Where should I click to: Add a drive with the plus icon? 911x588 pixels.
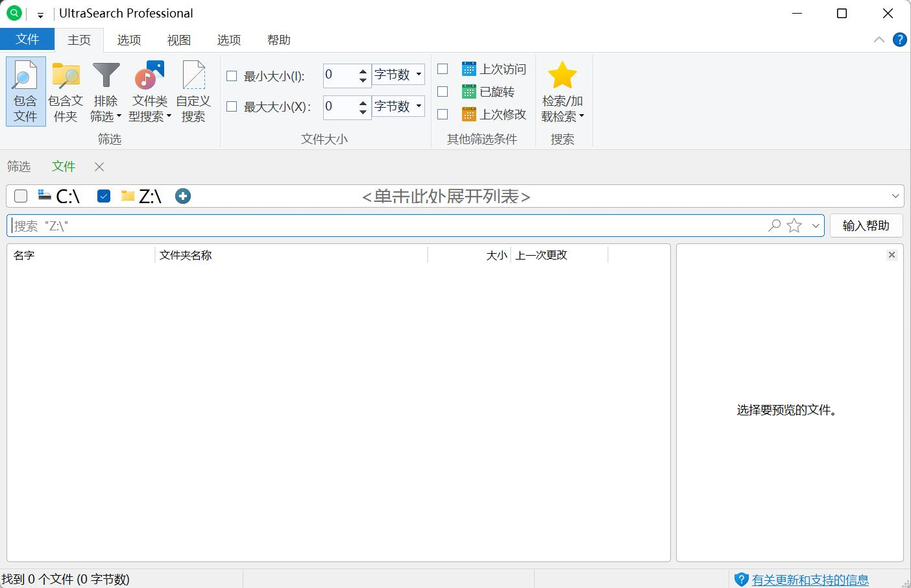pyautogui.click(x=183, y=196)
